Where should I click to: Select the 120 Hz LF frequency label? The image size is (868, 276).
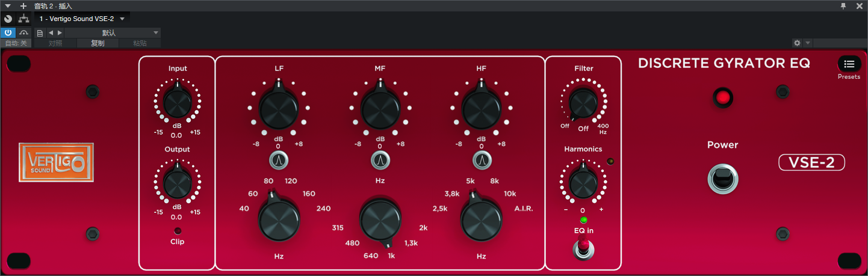291,181
